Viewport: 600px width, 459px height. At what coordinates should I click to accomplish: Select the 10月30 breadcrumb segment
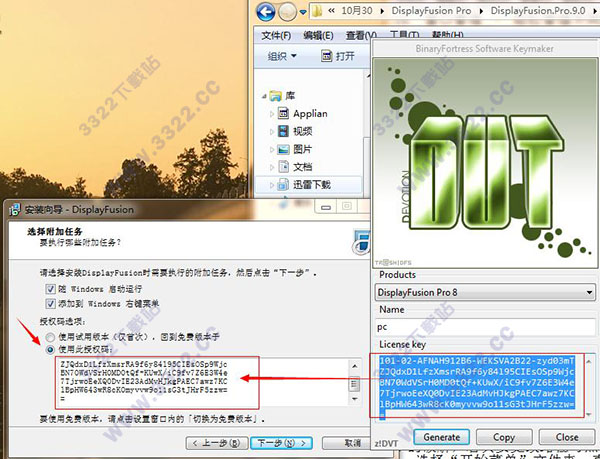point(357,11)
